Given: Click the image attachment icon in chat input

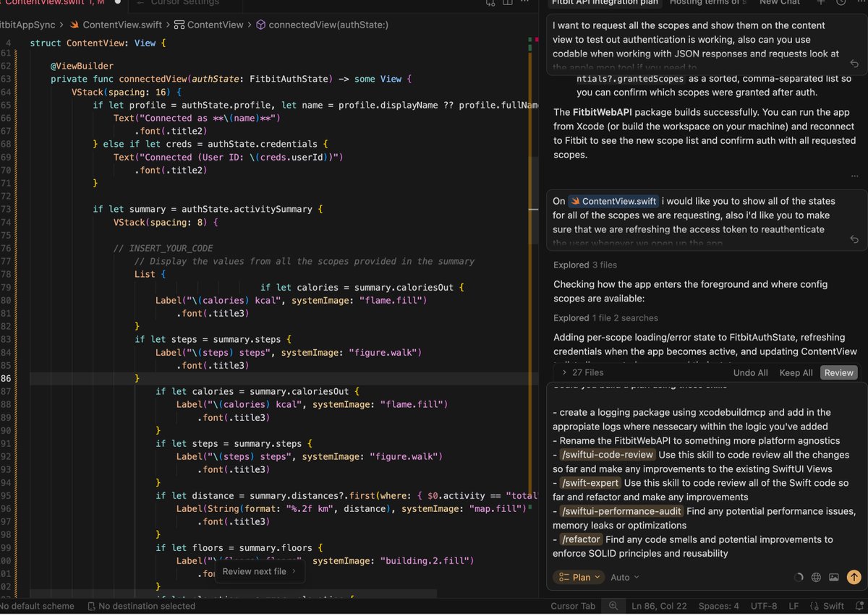Looking at the screenshot, I should pyautogui.click(x=833, y=577).
